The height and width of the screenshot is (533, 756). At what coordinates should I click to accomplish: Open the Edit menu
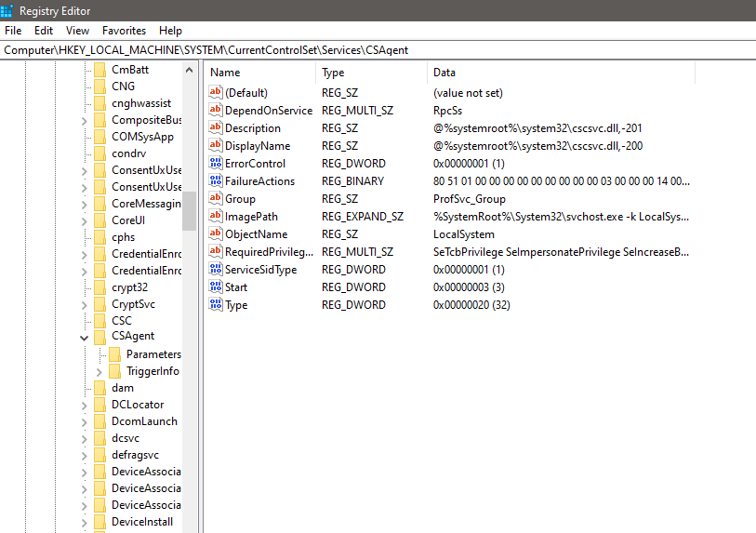click(x=44, y=31)
